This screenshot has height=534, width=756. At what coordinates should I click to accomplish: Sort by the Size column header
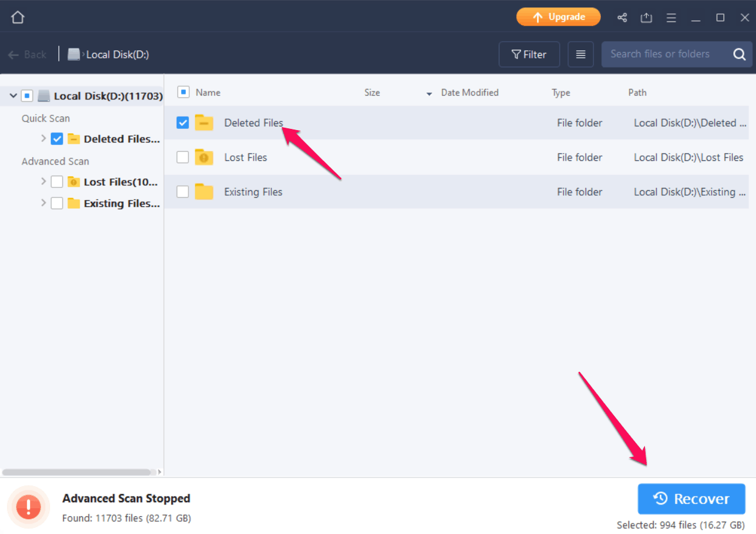(372, 93)
